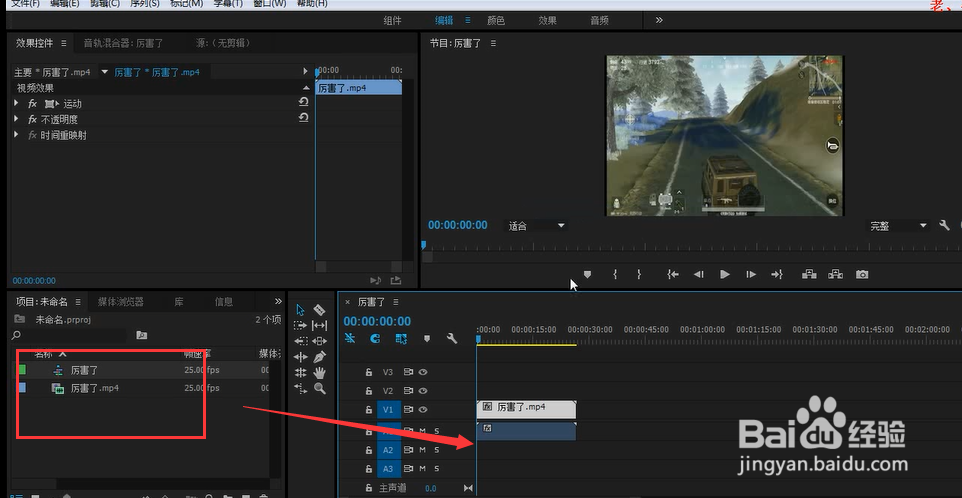Go to In point
962x498 pixels.
click(x=673, y=275)
